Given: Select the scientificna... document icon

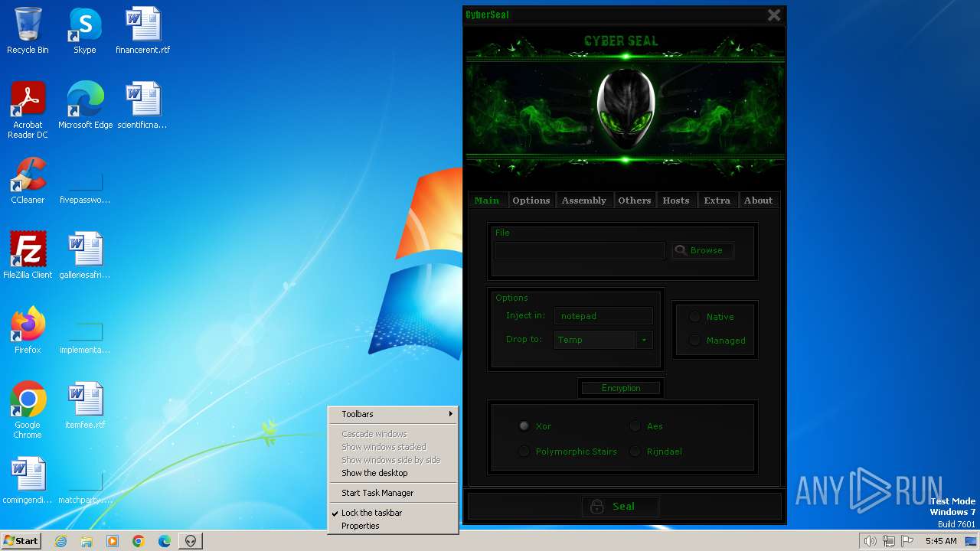Looking at the screenshot, I should tap(142, 106).
